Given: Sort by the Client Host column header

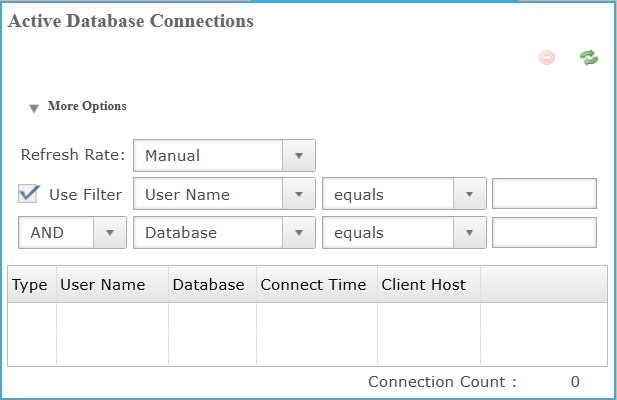Looking at the screenshot, I should pyautogui.click(x=423, y=285).
